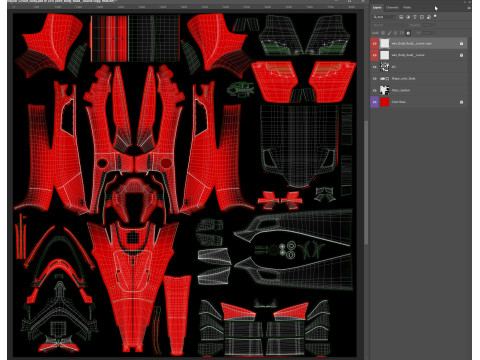Toggle visibility of the fifth layer
This screenshot has height=360, width=480.
(x=374, y=90)
